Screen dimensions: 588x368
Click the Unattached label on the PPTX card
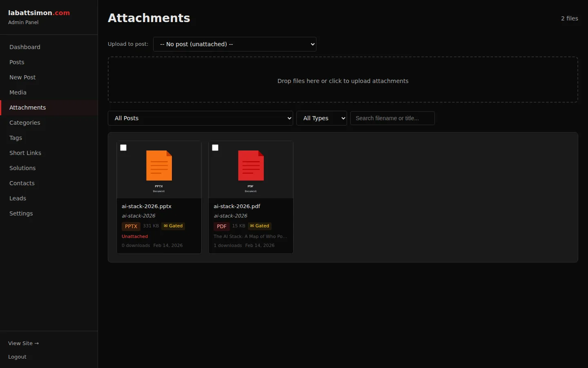coord(135,236)
